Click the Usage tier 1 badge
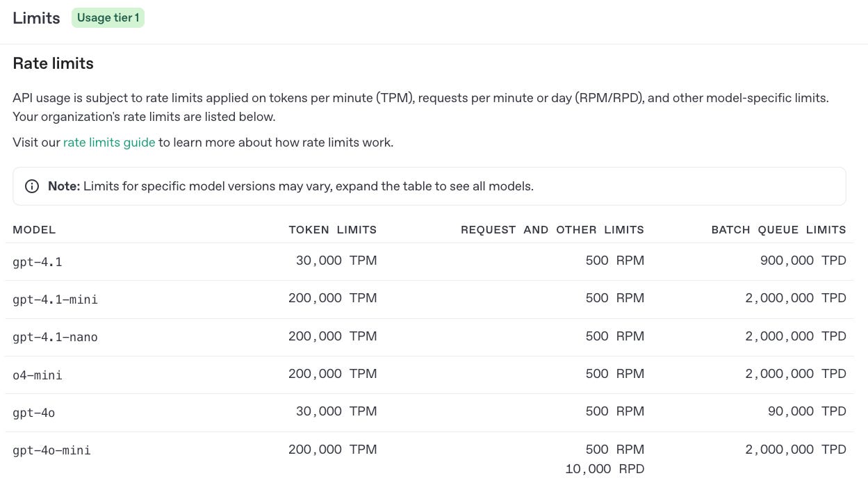This screenshot has height=485, width=868. pos(108,17)
